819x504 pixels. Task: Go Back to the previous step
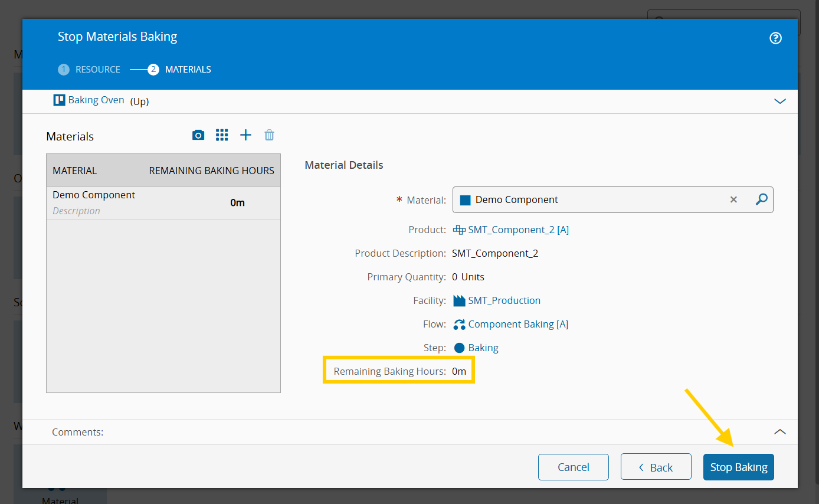click(x=656, y=467)
